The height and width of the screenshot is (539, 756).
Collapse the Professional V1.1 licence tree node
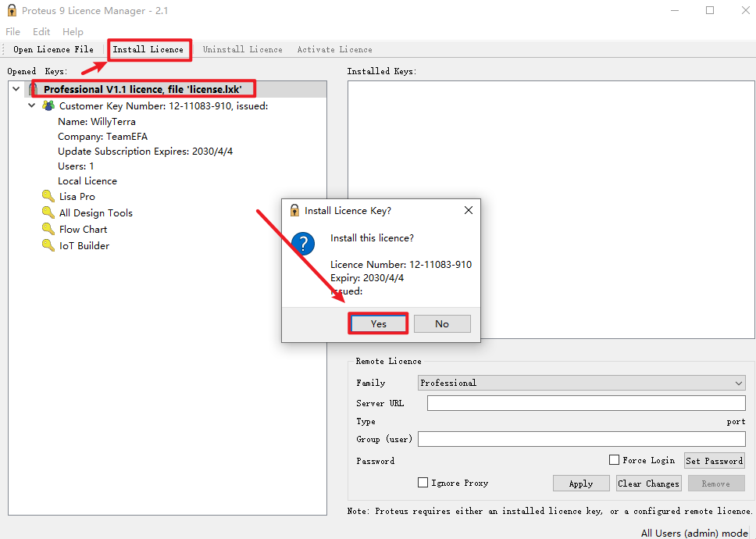16,89
